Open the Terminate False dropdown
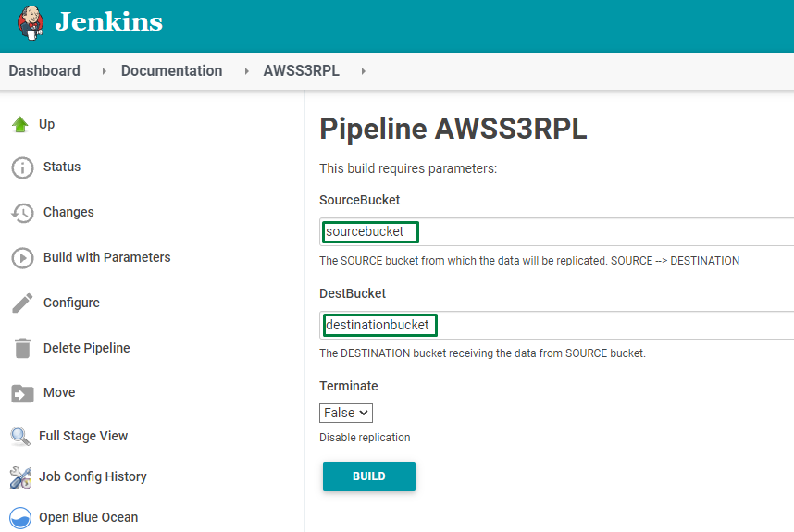The image size is (794, 532). click(x=346, y=413)
